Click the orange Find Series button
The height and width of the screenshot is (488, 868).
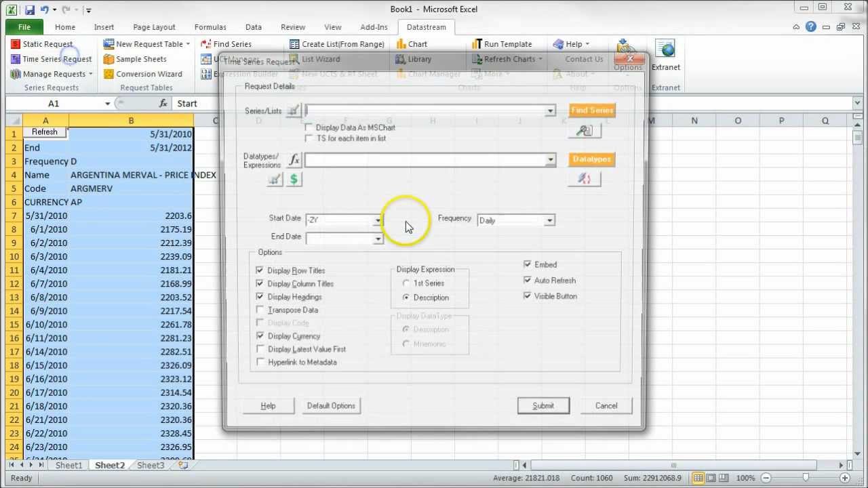pyautogui.click(x=592, y=110)
